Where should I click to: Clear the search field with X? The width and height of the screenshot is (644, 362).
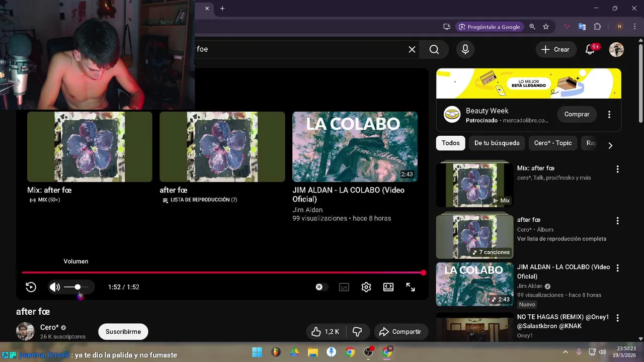coord(412,49)
